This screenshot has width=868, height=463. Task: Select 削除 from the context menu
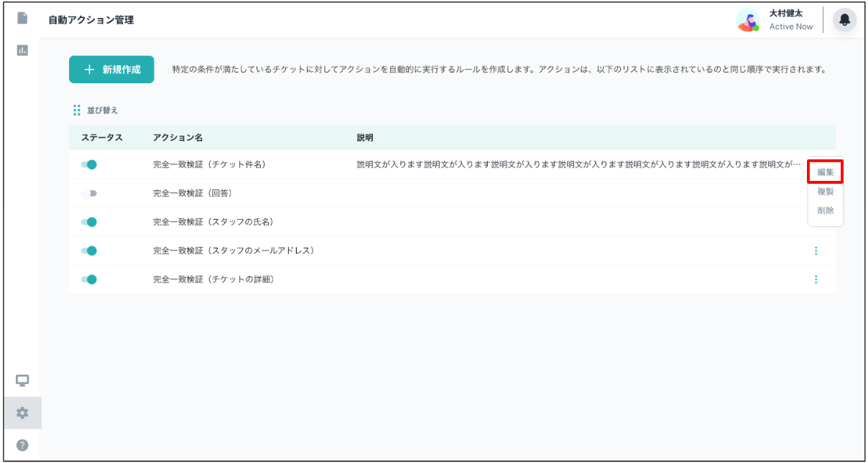coord(825,210)
